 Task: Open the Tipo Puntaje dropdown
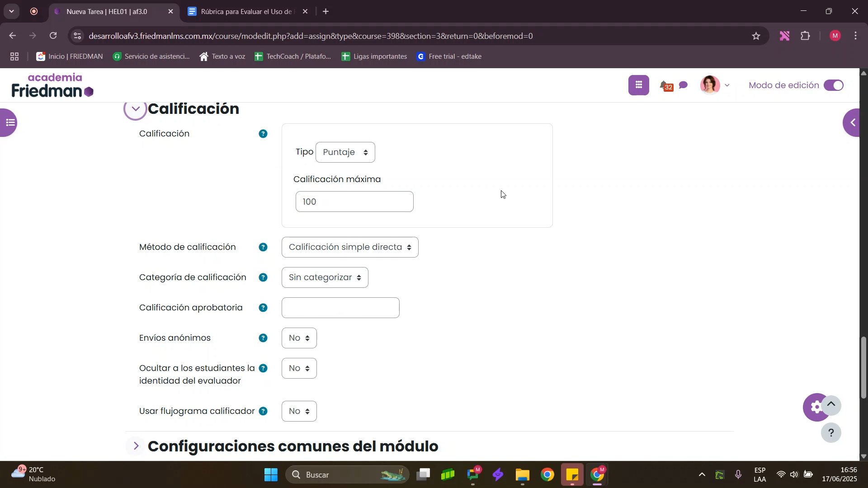(x=345, y=153)
